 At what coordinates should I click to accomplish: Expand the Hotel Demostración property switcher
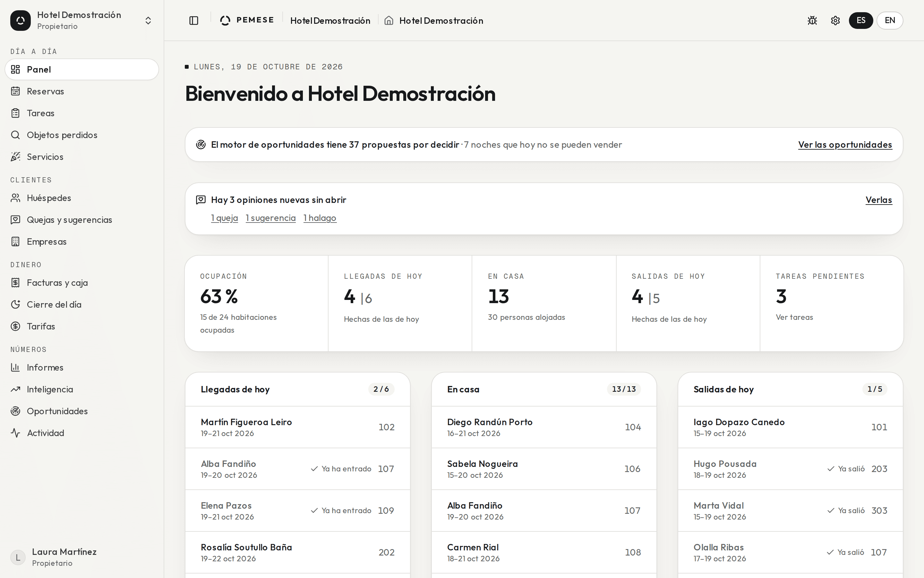(x=82, y=21)
